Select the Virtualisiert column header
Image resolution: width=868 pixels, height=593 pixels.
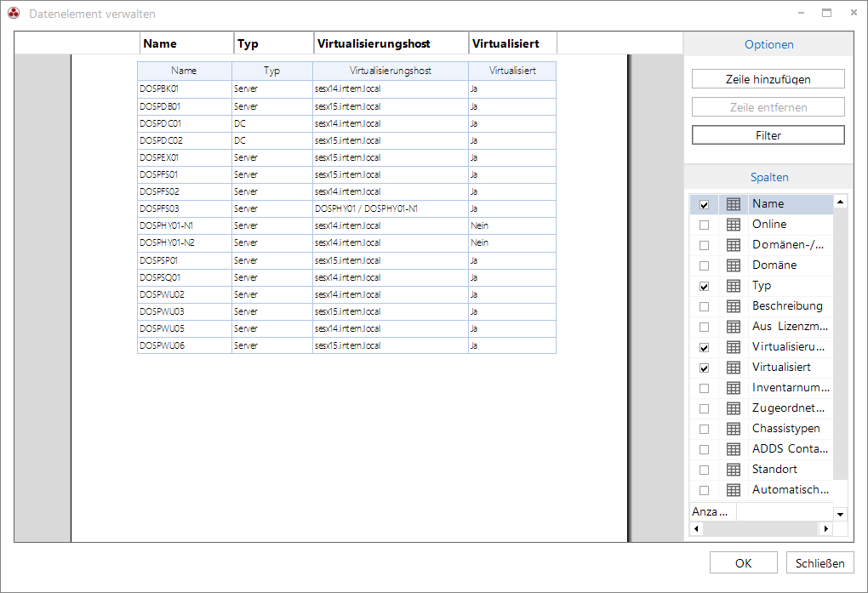(x=512, y=43)
